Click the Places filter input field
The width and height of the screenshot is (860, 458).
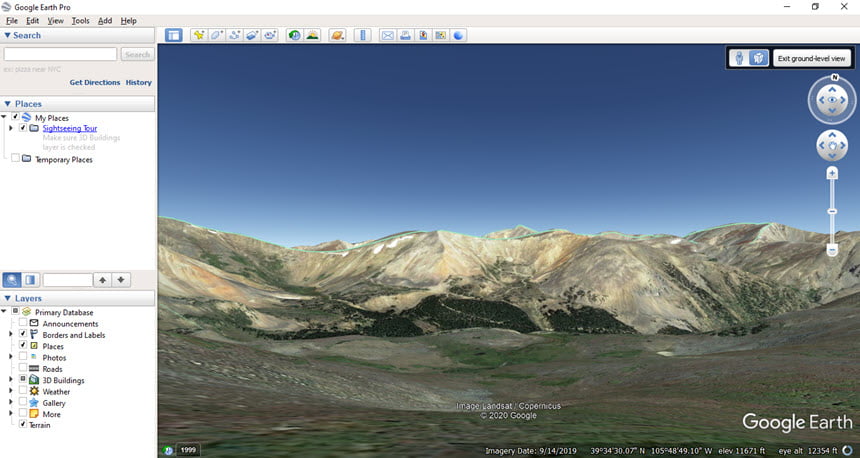click(x=67, y=280)
